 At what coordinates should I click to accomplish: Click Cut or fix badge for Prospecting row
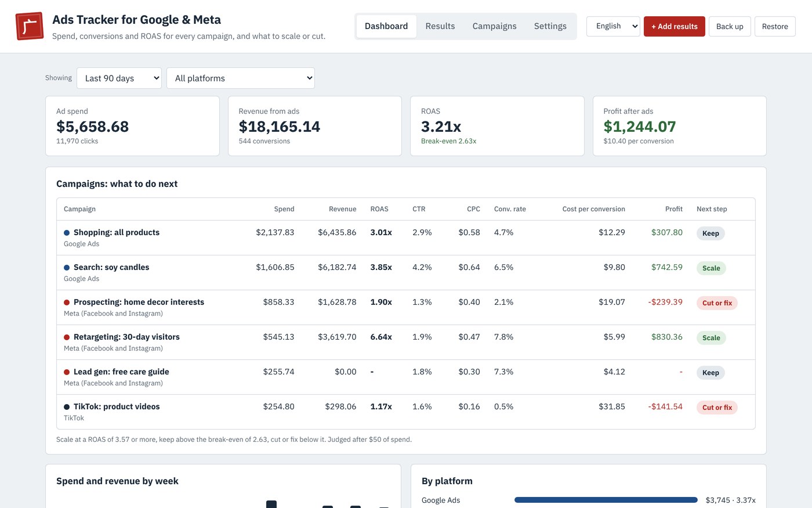(x=717, y=303)
